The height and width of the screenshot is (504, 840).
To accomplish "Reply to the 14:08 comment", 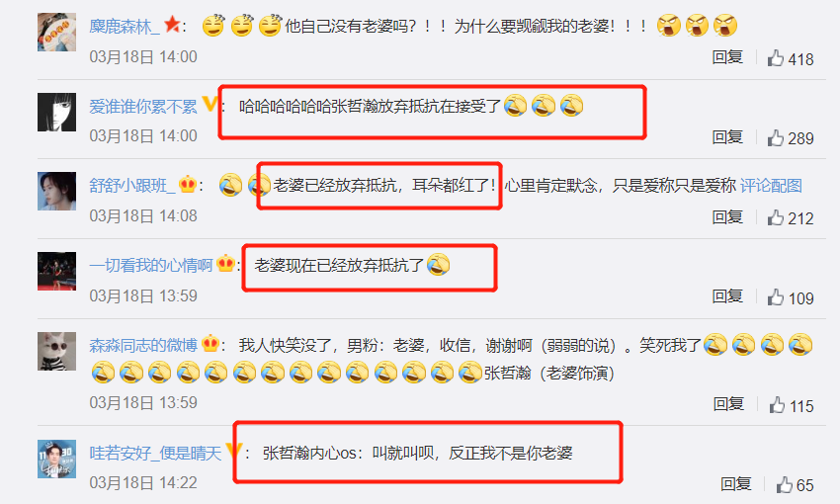I will coord(727,216).
